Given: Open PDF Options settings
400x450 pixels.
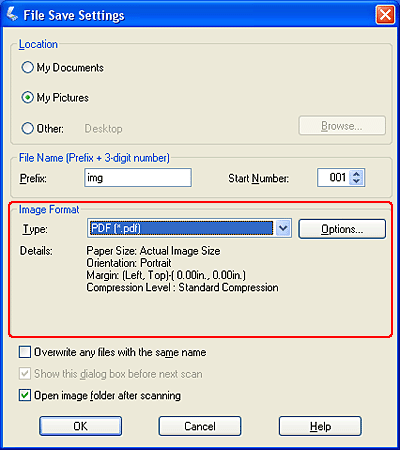Looking at the screenshot, I should (342, 229).
